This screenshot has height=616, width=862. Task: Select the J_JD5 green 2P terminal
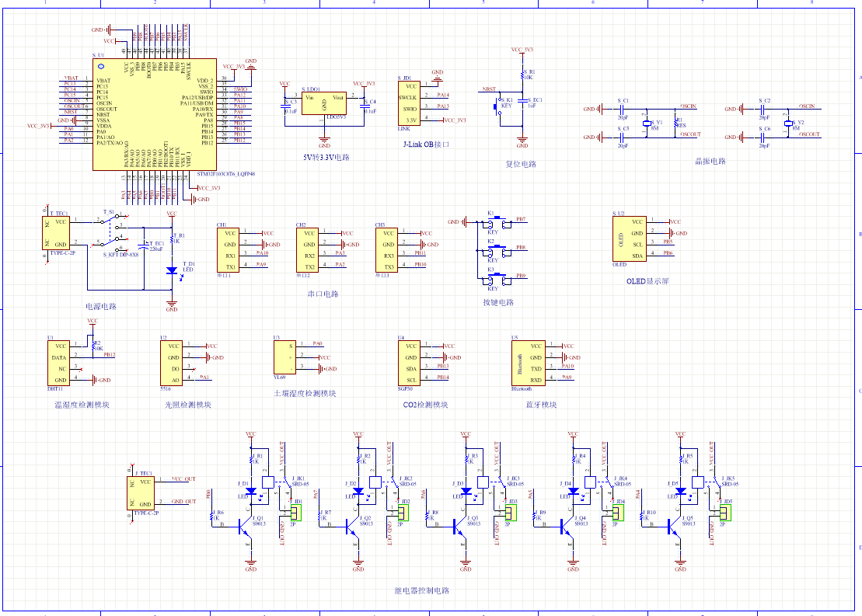click(x=726, y=513)
